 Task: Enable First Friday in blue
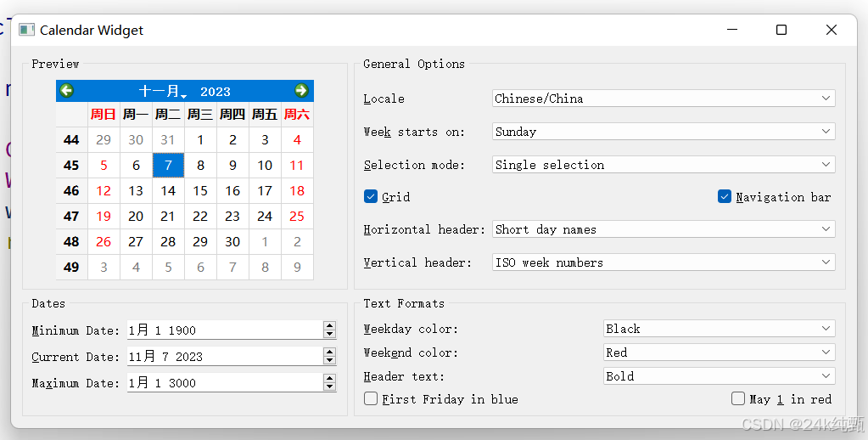coord(371,399)
